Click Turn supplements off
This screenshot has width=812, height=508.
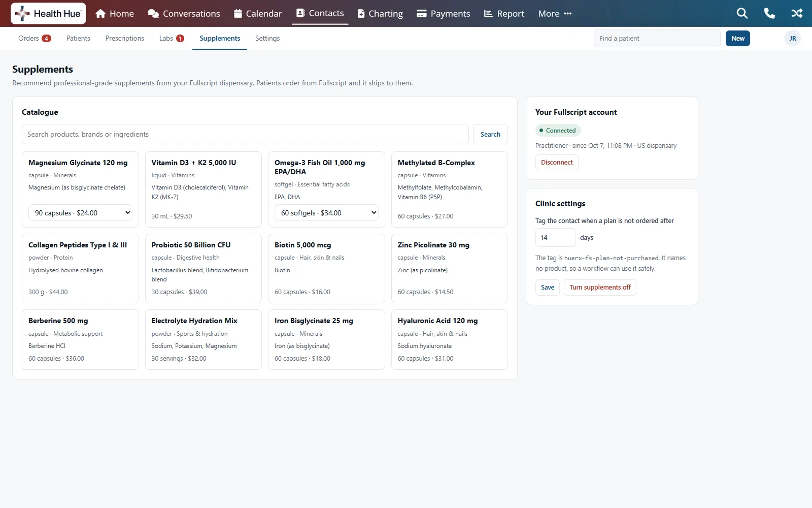(x=600, y=287)
